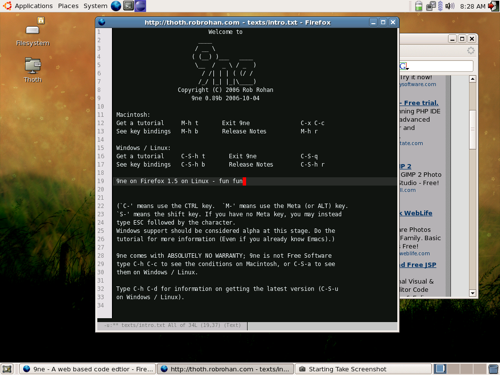The width and height of the screenshot is (500, 375).
Task: Click the purple globe launcher in top panel
Action: [x=140, y=6]
